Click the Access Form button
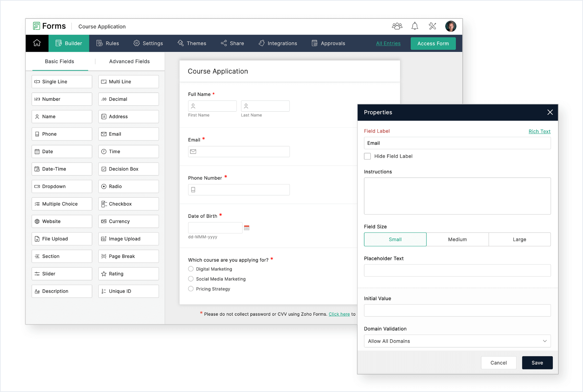The height and width of the screenshot is (392, 583). pyautogui.click(x=433, y=43)
